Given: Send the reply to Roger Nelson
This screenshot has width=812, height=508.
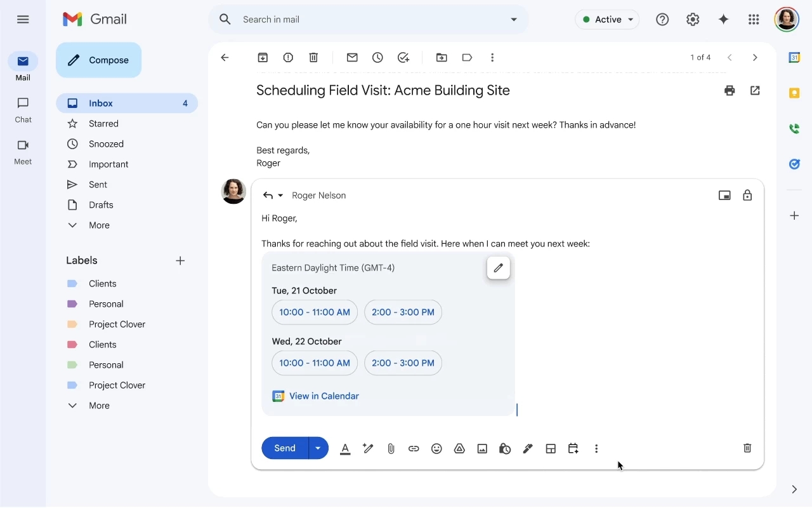Looking at the screenshot, I should (x=284, y=448).
